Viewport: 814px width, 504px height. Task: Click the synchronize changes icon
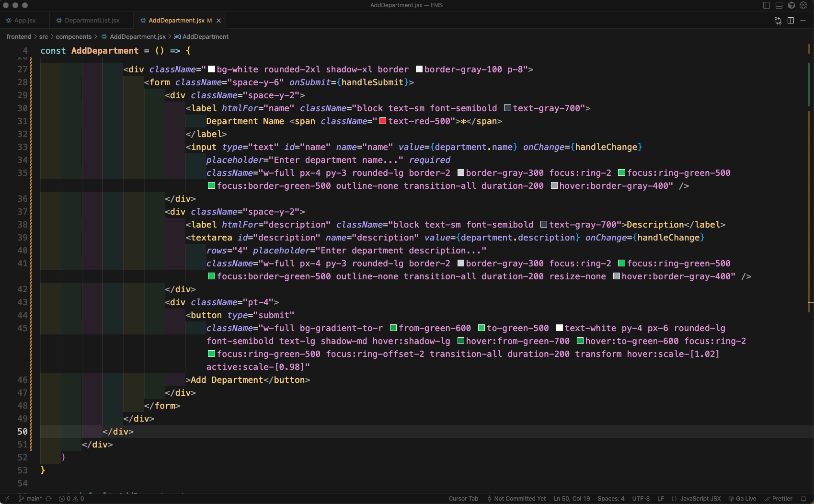tap(48, 499)
